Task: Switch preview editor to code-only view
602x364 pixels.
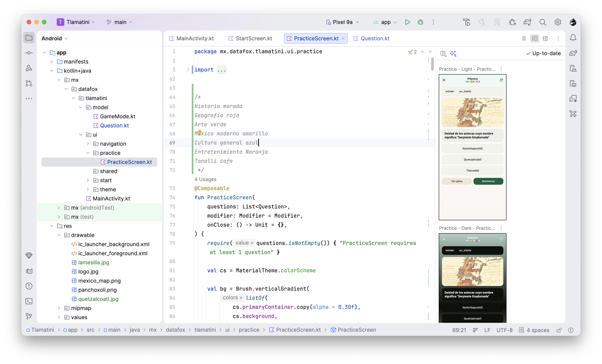Action: click(524, 38)
